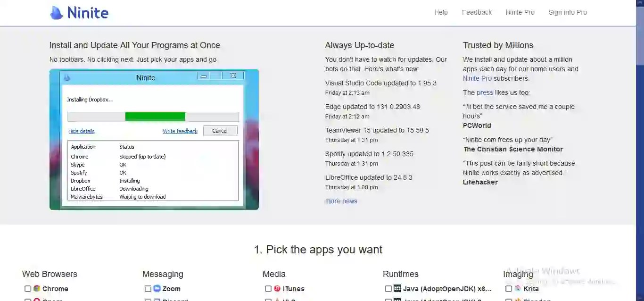Click the Ninite logo in the header
The height and width of the screenshot is (301, 644).
(79, 13)
